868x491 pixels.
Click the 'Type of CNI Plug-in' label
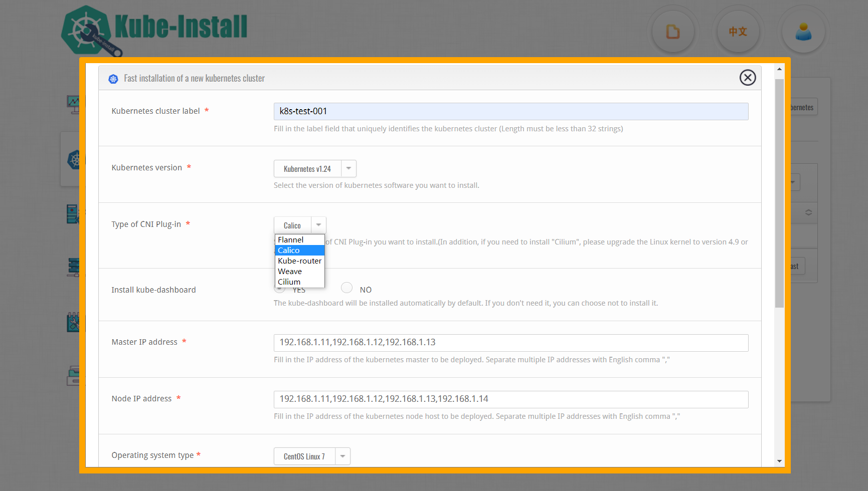click(x=146, y=224)
